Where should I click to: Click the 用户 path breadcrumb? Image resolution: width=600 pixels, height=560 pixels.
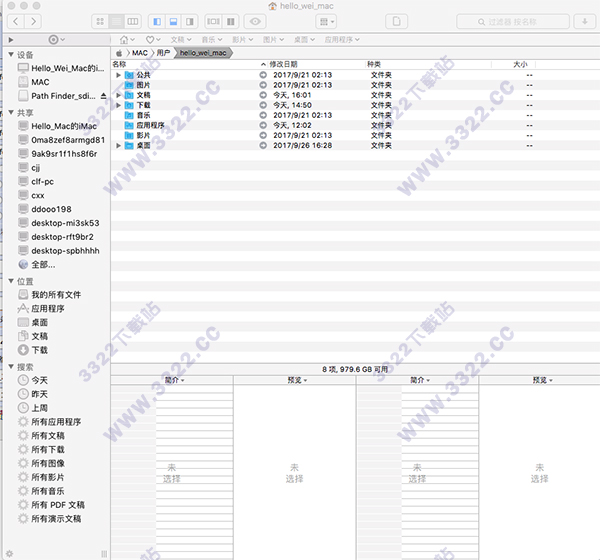(x=162, y=52)
